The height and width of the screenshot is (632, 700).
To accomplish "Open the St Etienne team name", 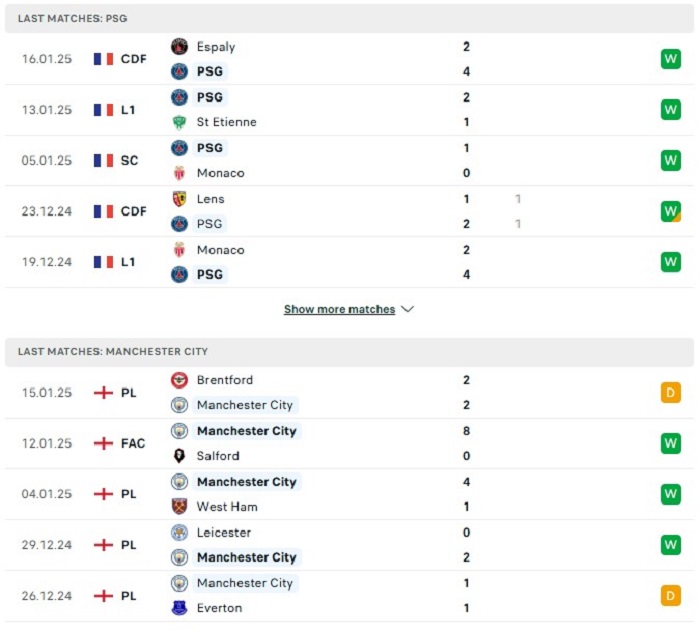I will (226, 122).
